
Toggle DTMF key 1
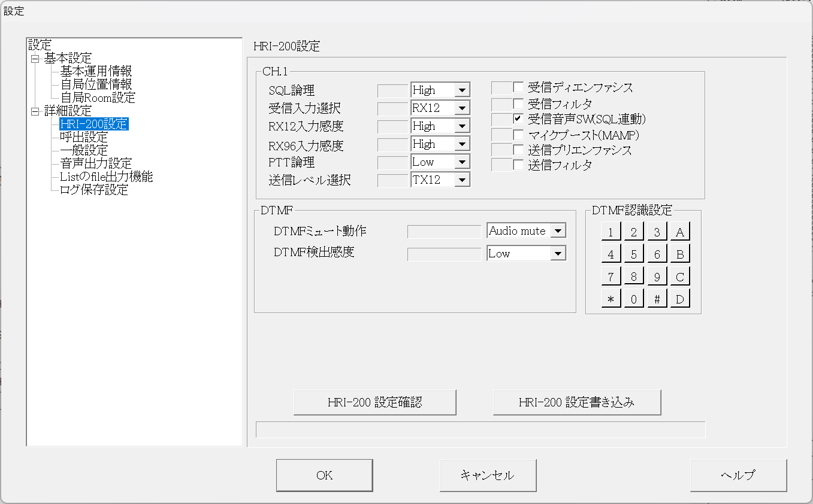coord(610,232)
